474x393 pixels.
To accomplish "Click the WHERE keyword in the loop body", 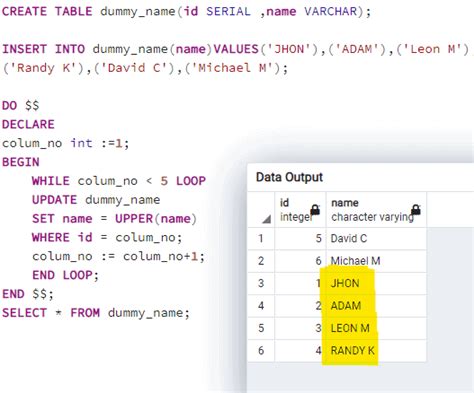I will click(51, 237).
